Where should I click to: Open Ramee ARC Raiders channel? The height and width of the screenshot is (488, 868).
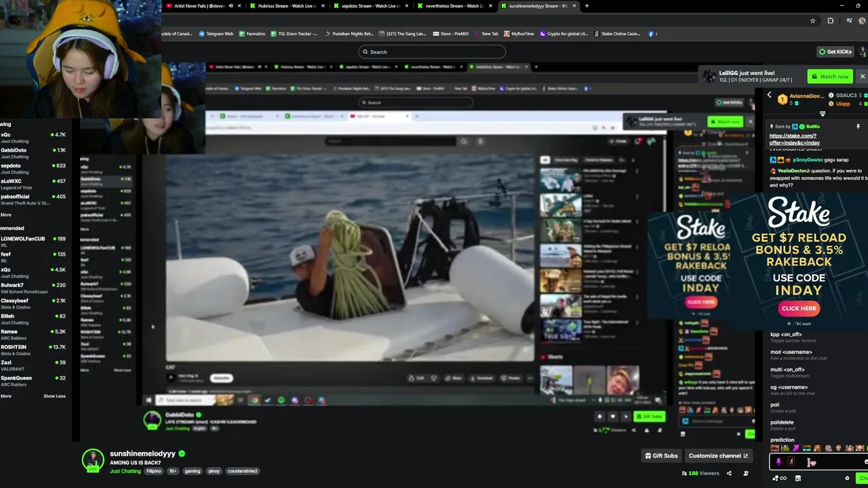pyautogui.click(x=34, y=335)
